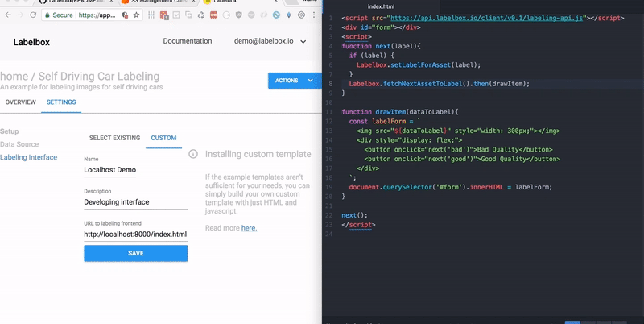Viewport: 644px width, 324px height.
Task: Click the browser forward arrow
Action: pos(21,15)
